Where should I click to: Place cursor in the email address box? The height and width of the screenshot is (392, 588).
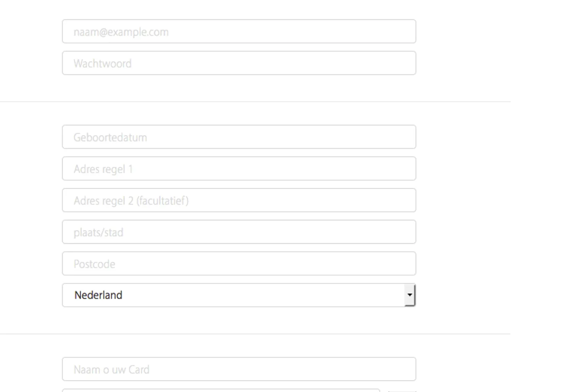pyautogui.click(x=239, y=31)
